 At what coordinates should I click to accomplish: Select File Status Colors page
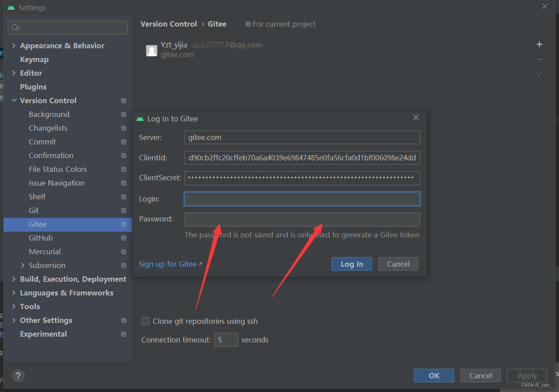(58, 169)
